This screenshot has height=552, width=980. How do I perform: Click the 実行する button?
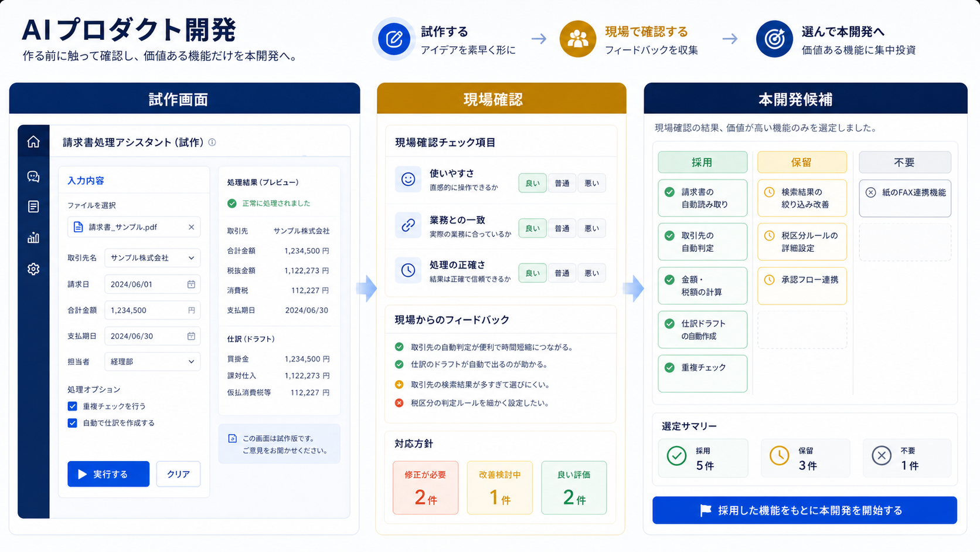click(x=108, y=474)
